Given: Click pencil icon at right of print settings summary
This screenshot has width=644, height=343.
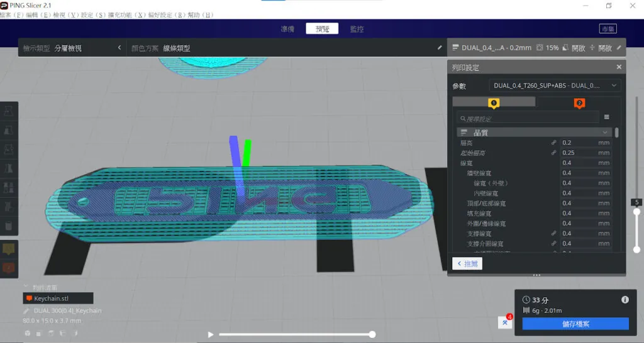Looking at the screenshot, I should [619, 48].
